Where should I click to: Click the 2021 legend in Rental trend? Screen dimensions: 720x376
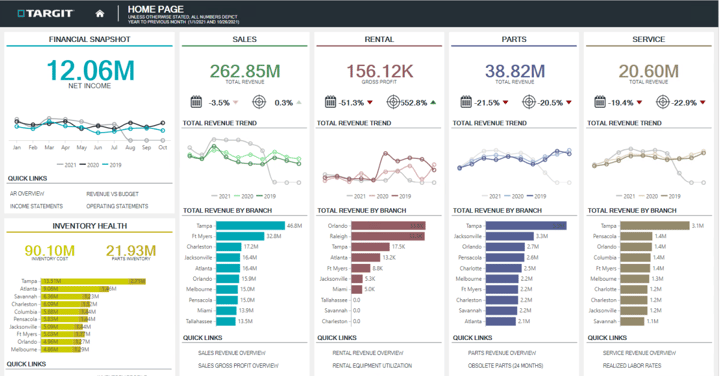click(x=356, y=196)
